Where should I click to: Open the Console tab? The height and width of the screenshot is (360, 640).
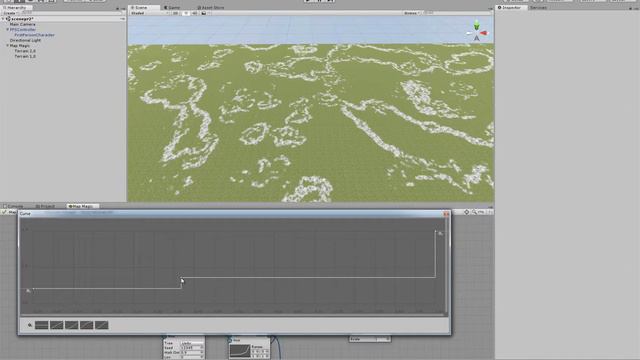13,206
